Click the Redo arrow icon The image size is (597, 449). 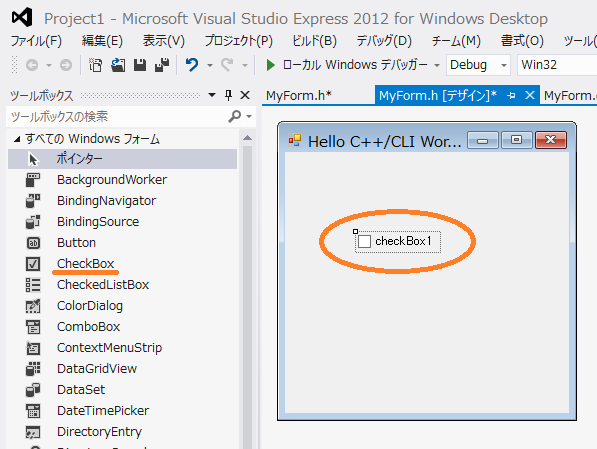pyautogui.click(x=227, y=65)
